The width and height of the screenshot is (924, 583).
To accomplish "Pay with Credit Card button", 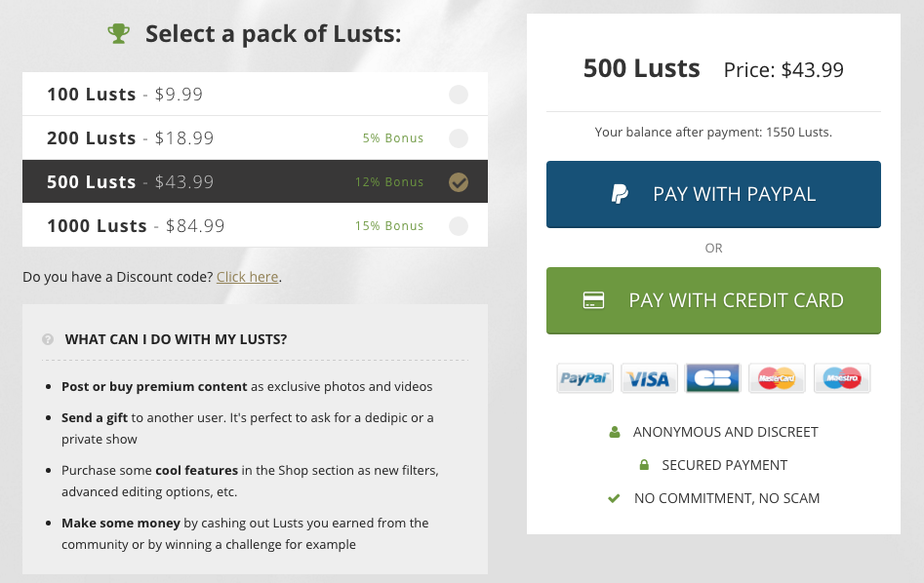I will tap(713, 301).
